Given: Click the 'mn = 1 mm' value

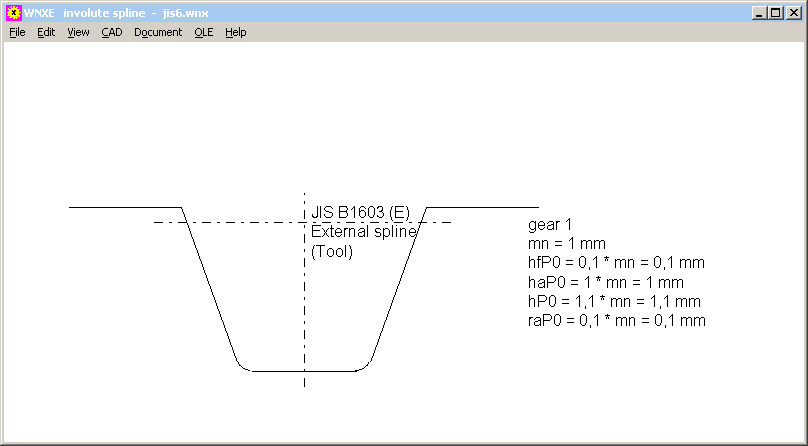Looking at the screenshot, I should [x=567, y=244].
